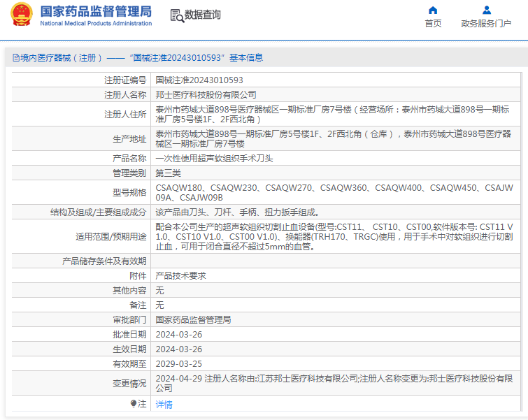
Task: Click the 其他内容 value 无
Action: (x=159, y=291)
